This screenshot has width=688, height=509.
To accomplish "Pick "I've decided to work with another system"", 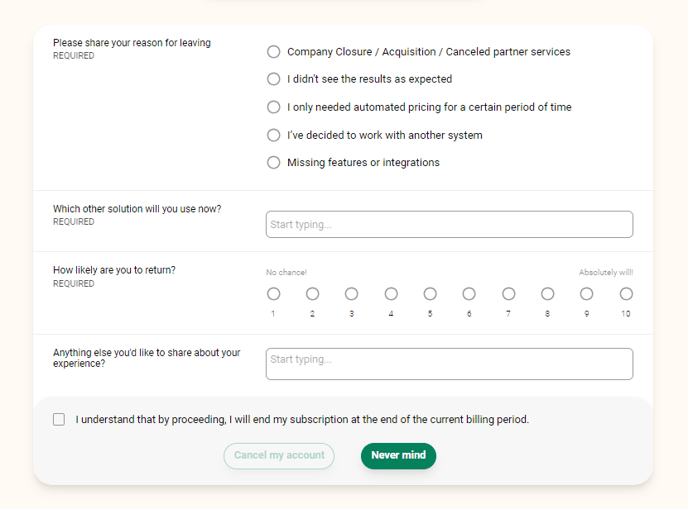I will [274, 135].
